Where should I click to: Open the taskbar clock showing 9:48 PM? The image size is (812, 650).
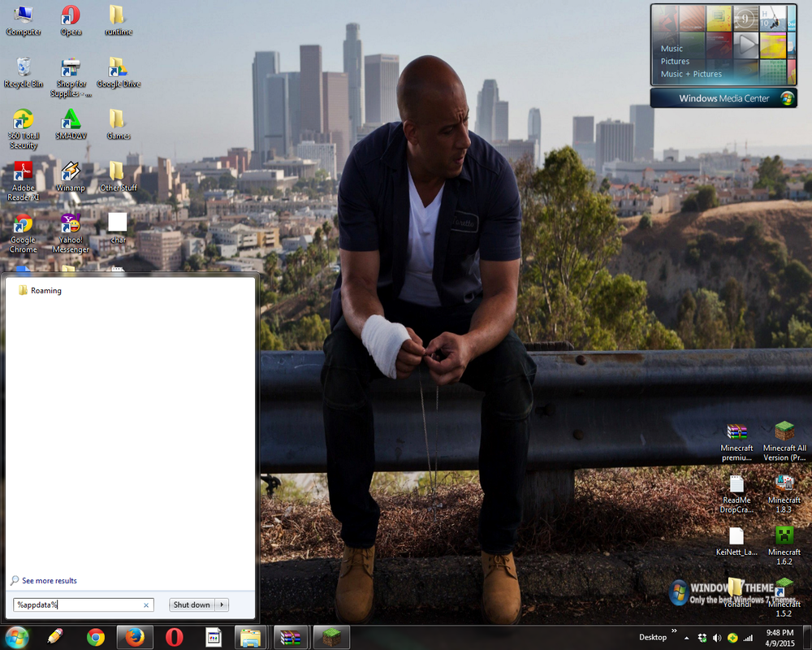point(780,638)
